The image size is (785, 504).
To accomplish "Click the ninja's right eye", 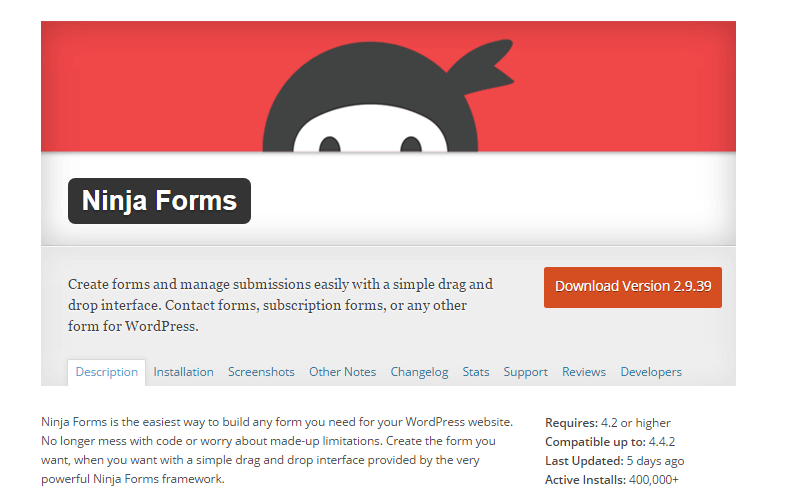I will pos(411,144).
